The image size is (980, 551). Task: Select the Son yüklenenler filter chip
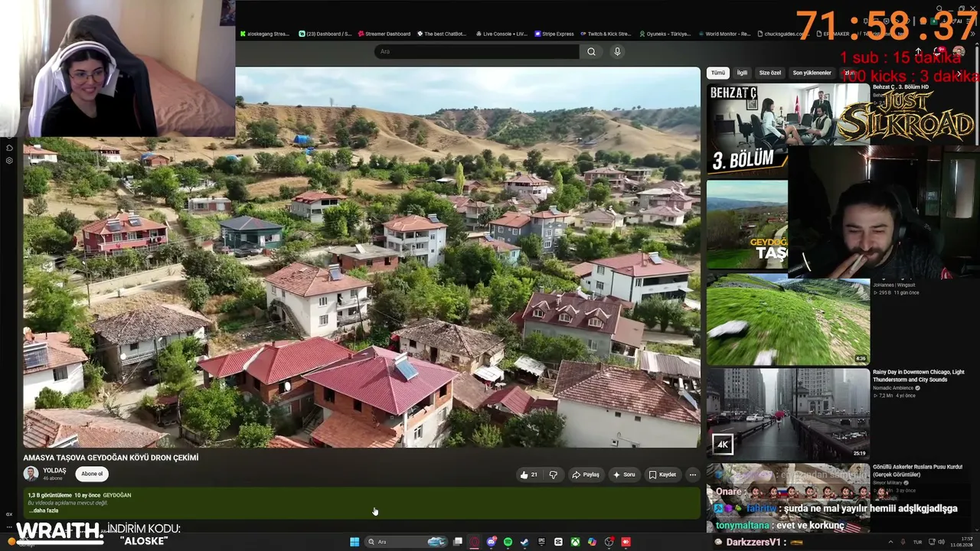(812, 73)
